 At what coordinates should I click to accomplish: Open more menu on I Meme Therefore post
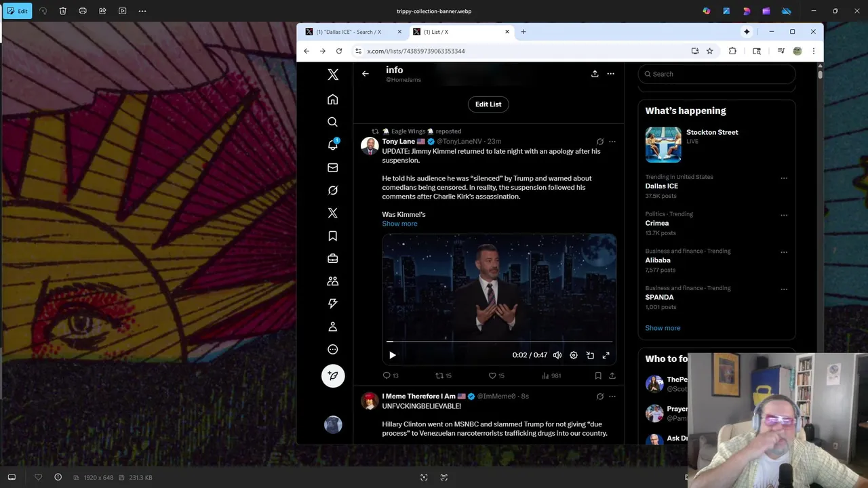(x=612, y=396)
